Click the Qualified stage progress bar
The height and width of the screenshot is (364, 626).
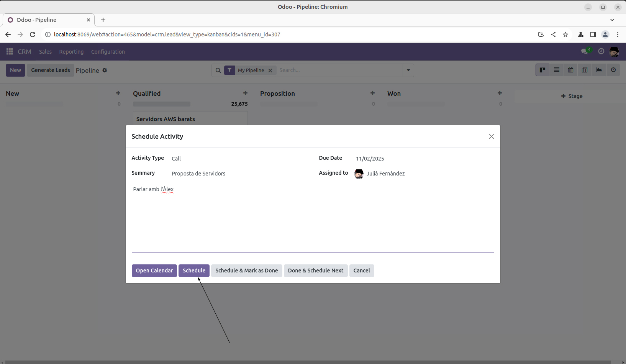coord(161,104)
